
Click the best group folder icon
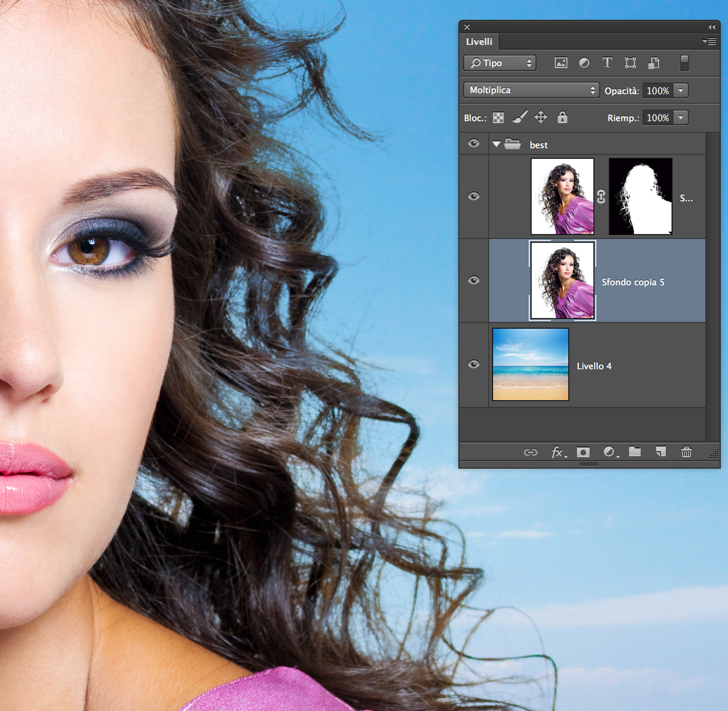[512, 144]
